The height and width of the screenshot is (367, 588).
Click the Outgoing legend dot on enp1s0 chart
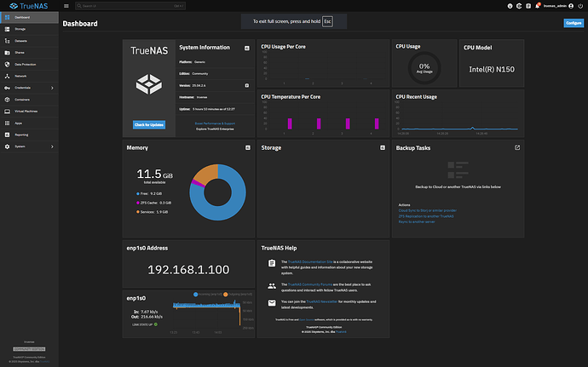click(225, 295)
